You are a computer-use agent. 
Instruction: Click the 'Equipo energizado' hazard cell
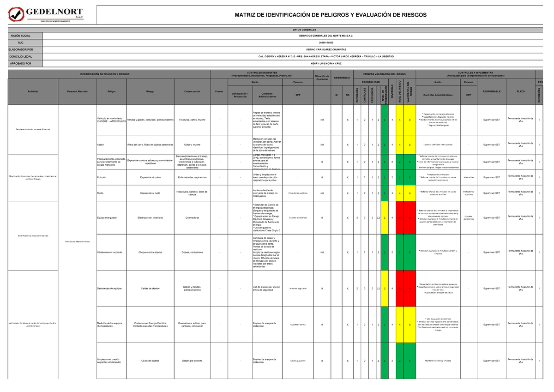coord(111,218)
